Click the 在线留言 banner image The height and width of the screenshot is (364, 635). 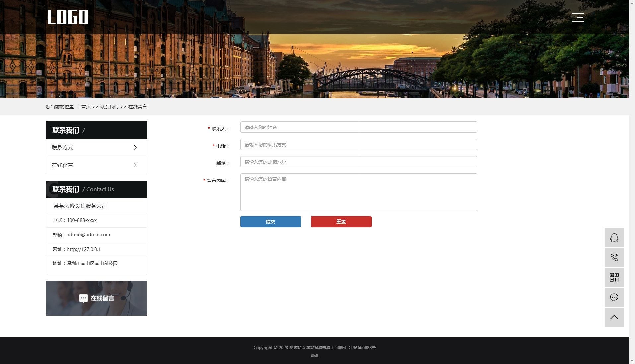(97, 298)
